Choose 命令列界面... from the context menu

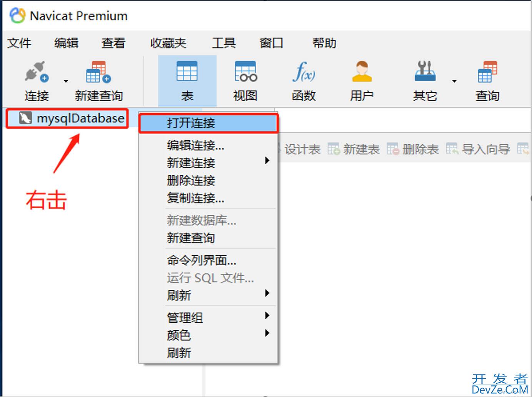208,260
